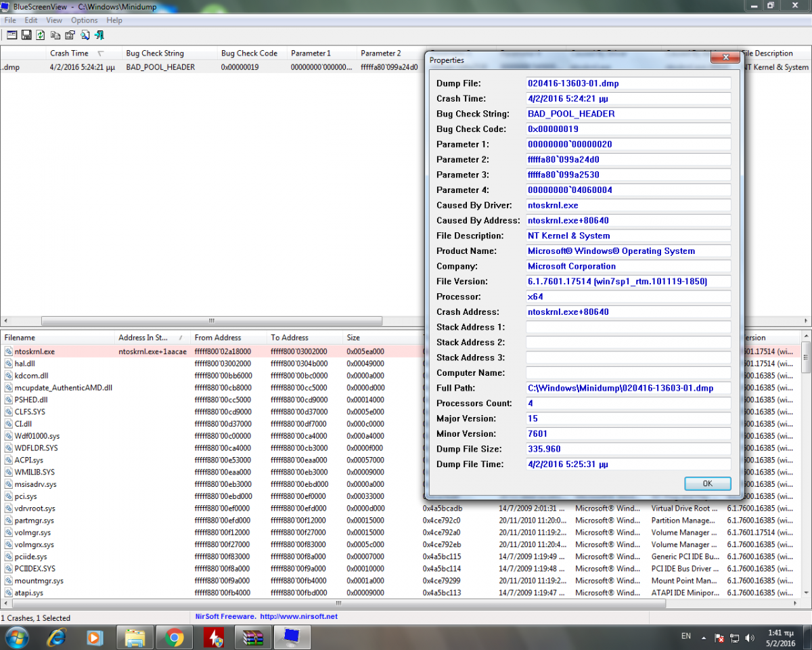
Task: Select the Wdf01000.sys row
Action: pyautogui.click(x=37, y=436)
